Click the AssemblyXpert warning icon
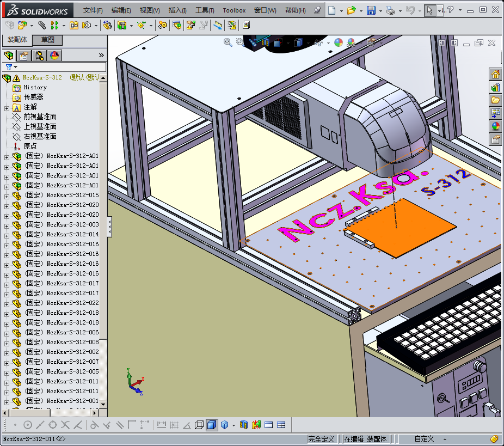 click(232, 25)
